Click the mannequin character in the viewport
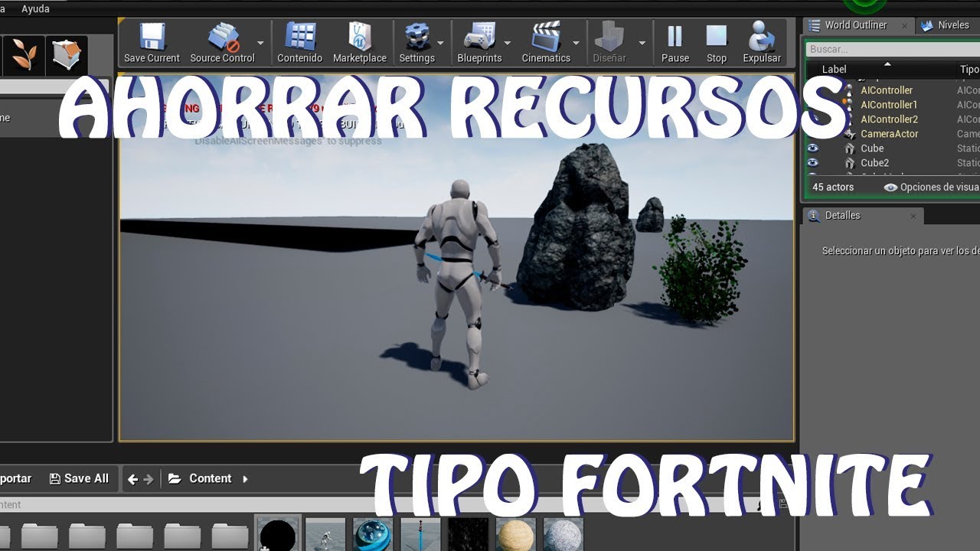 coord(457,283)
